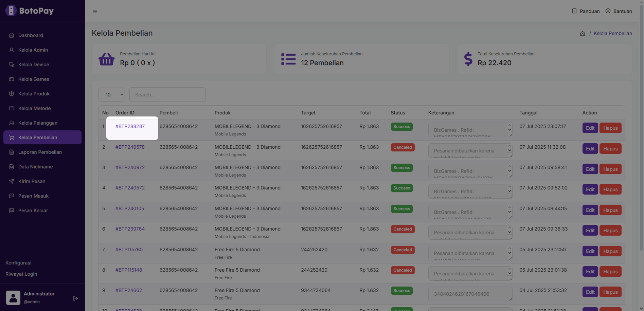Open Kelola Pelanggan menu item
Viewport: 644px width, 311px height.
pos(42,123)
